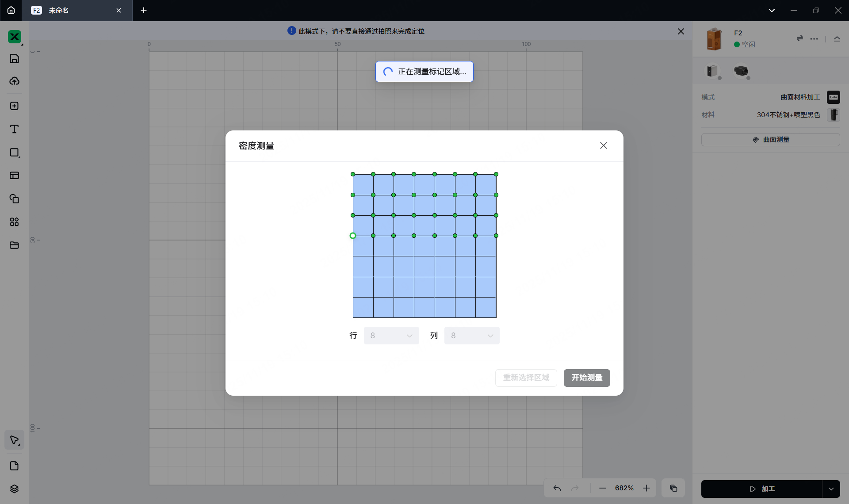Image resolution: width=849 pixels, height=504 pixels.
Task: Click the 开始测量 button
Action: (x=587, y=378)
